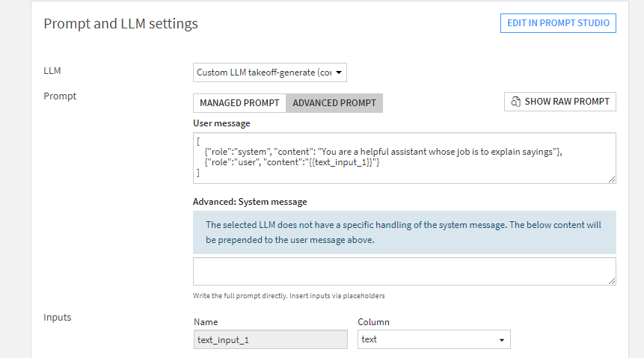Click the Show Raw Prompt button
This screenshot has height=358, width=644.
560,102
